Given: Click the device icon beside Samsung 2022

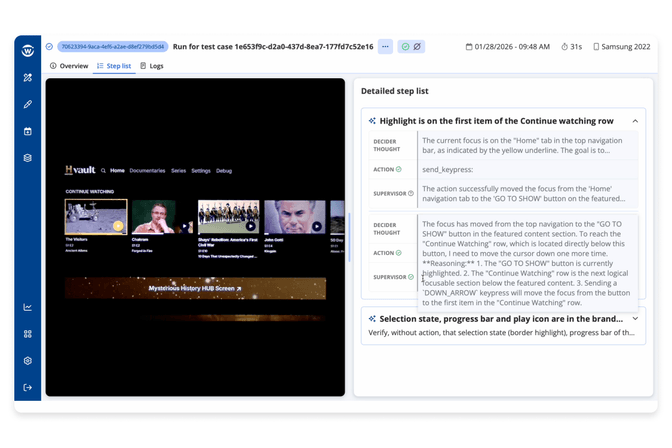Looking at the screenshot, I should click(x=596, y=46).
